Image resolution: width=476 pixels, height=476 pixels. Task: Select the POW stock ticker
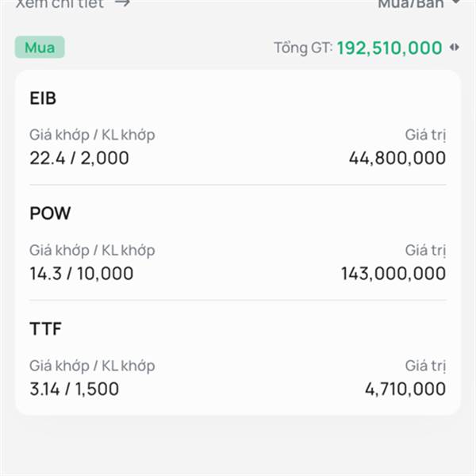pos(50,213)
